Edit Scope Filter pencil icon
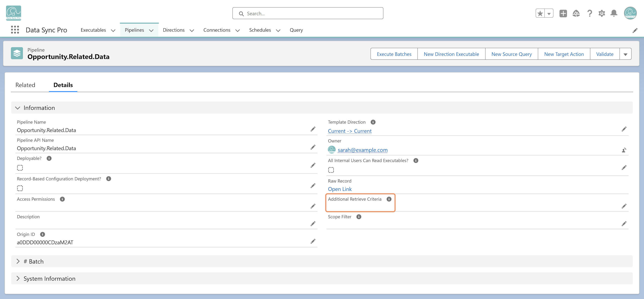The image size is (644, 299). (x=624, y=224)
